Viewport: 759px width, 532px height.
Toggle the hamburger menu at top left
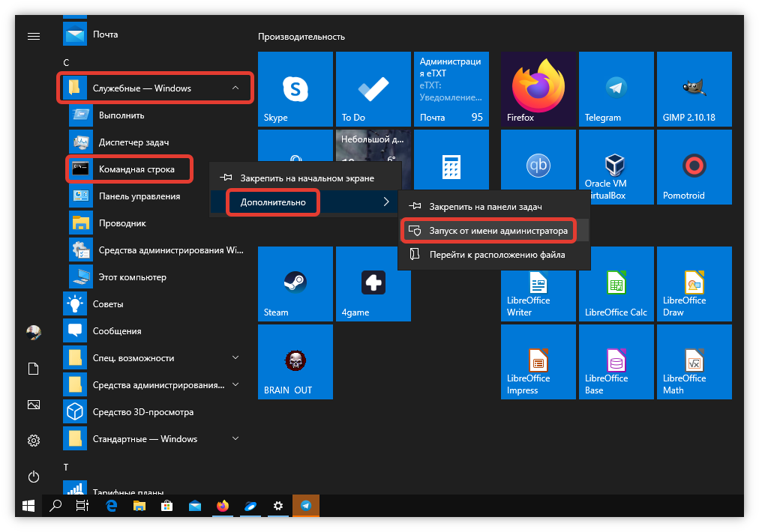click(33, 36)
